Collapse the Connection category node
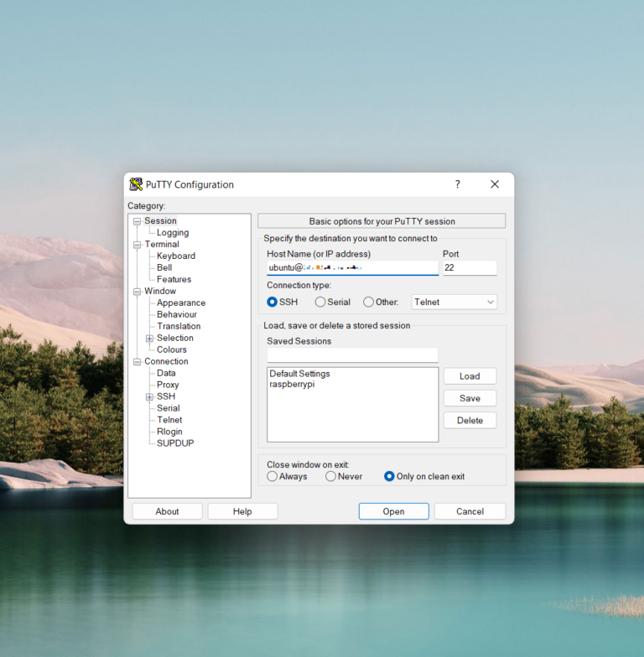644x657 pixels. pos(137,361)
